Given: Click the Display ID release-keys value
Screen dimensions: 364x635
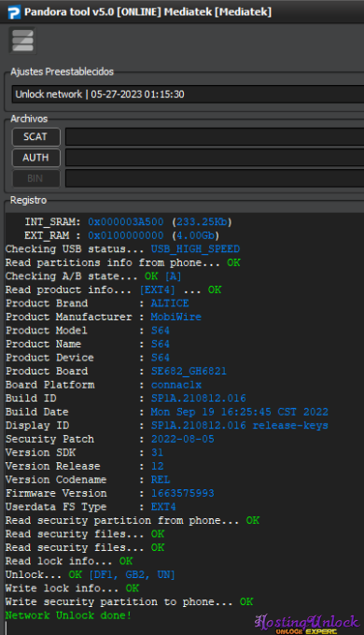Looking at the screenshot, I should (x=240, y=426).
